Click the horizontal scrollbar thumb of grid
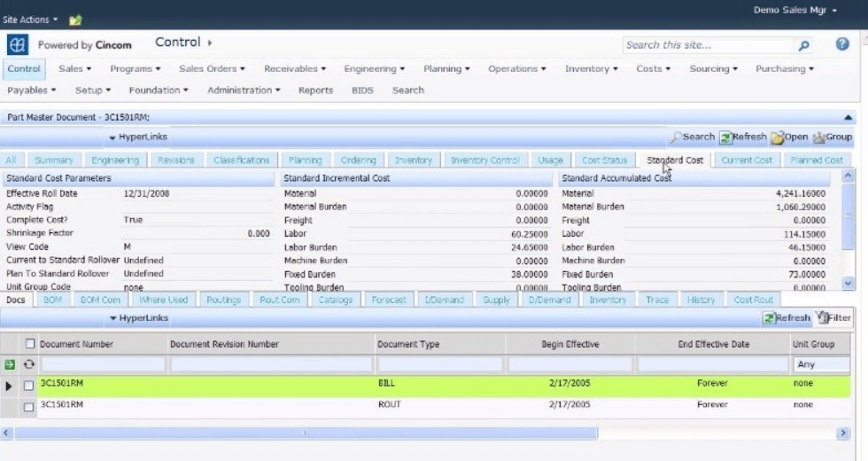The height and width of the screenshot is (461, 868). point(306,433)
